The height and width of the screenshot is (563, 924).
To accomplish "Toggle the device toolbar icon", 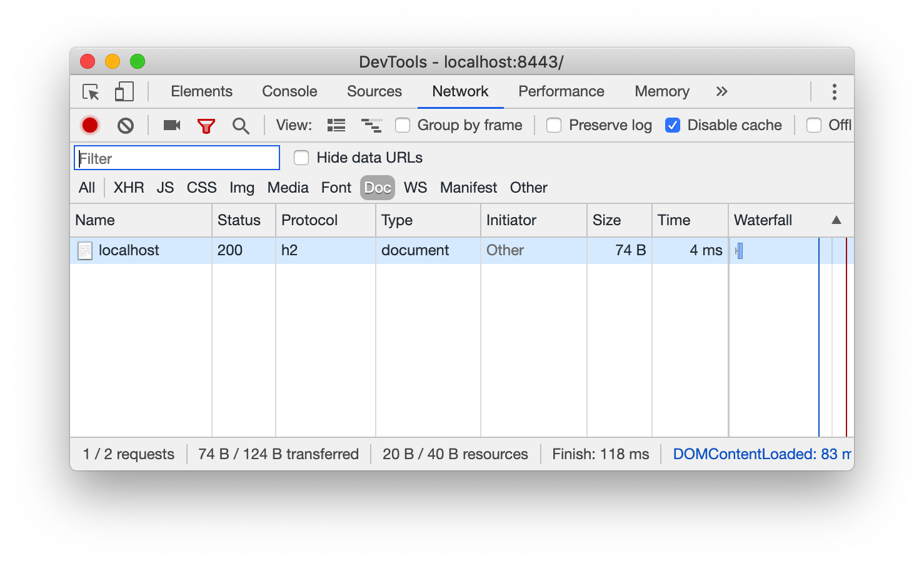I will coord(124,92).
